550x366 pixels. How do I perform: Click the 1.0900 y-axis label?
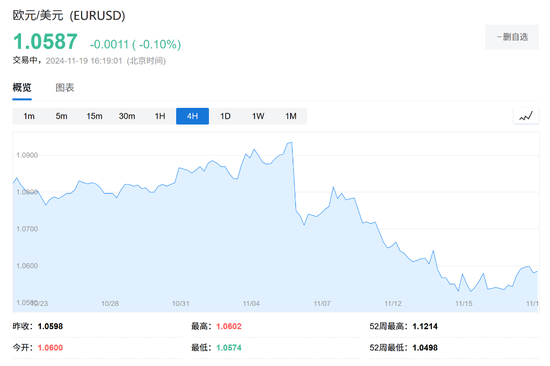tap(27, 155)
